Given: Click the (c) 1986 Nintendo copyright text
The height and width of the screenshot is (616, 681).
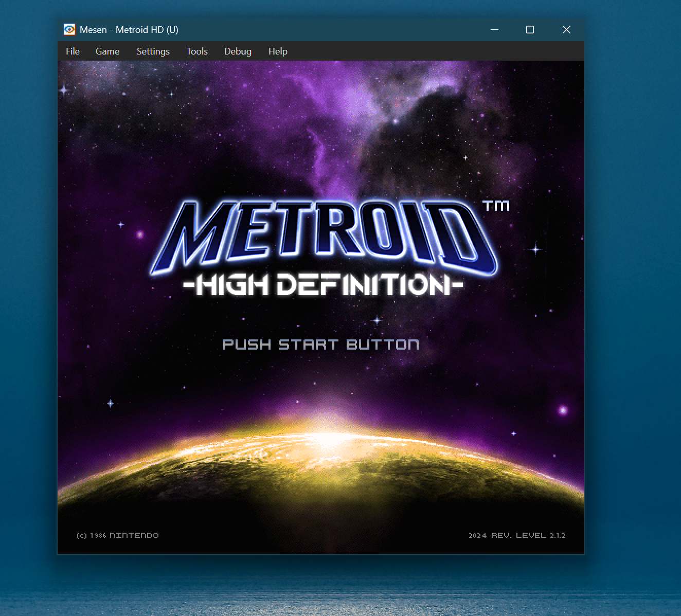Looking at the screenshot, I should 118,535.
